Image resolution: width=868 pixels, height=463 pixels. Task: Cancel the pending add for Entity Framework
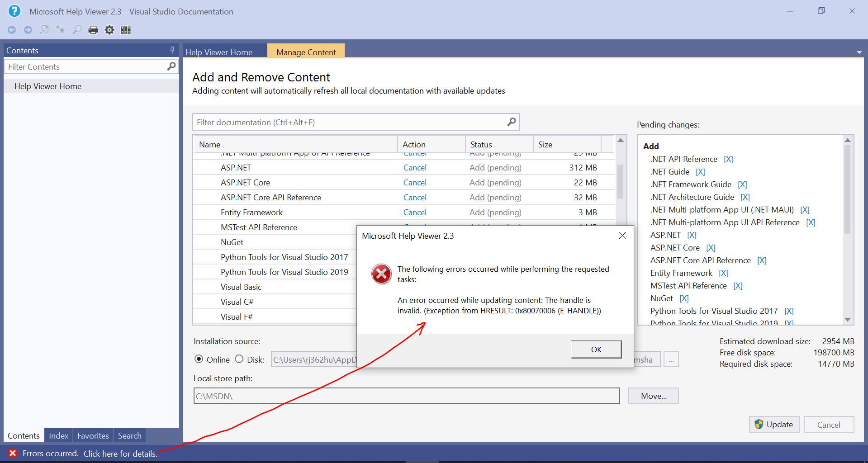click(415, 212)
